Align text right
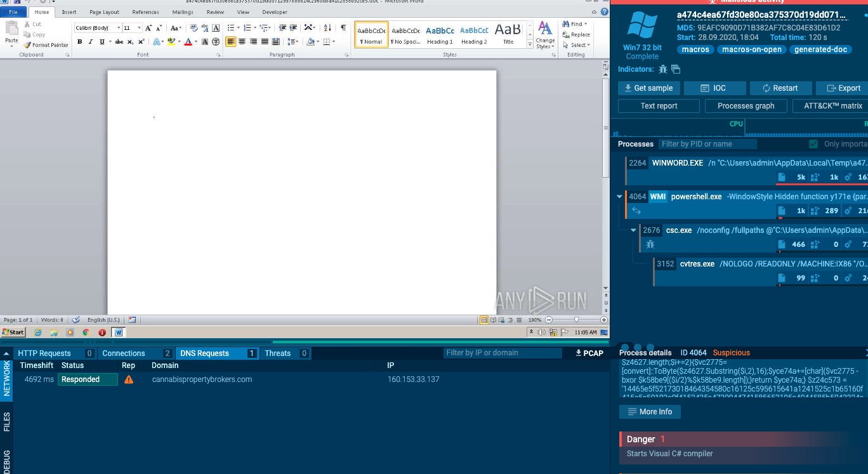 click(x=253, y=42)
